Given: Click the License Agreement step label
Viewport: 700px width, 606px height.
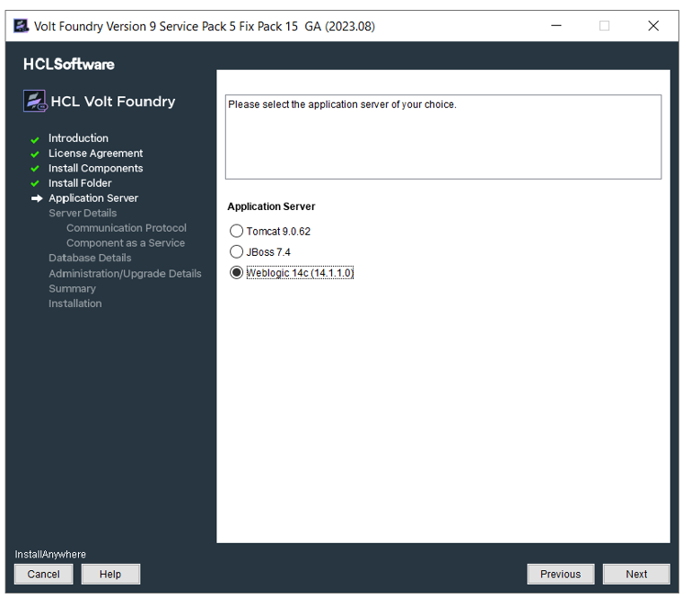Looking at the screenshot, I should 95,154.
